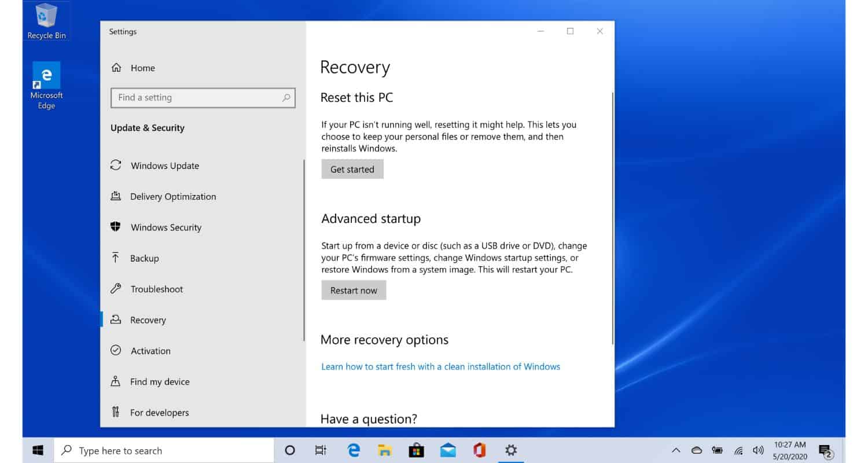The width and height of the screenshot is (868, 463).
Task: Open OneDrive cloud icon in tray
Action: [x=697, y=450]
